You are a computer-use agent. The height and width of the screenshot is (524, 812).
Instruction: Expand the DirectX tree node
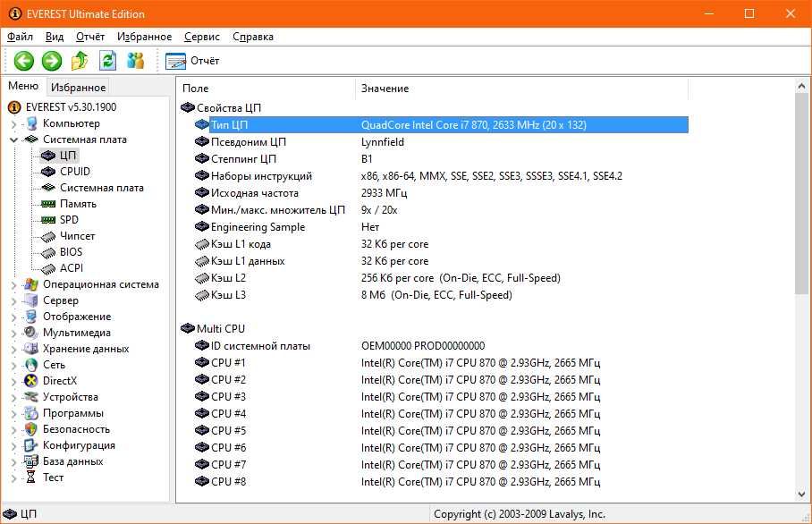coord(14,381)
